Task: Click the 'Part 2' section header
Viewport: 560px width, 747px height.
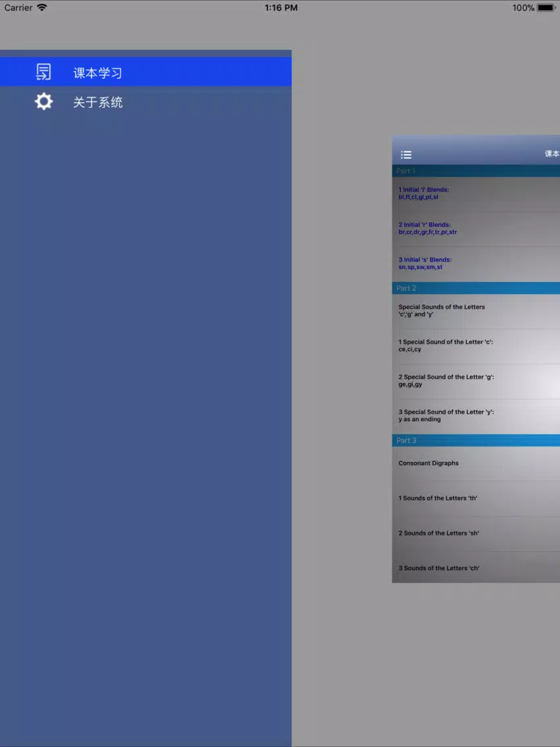Action: point(476,288)
